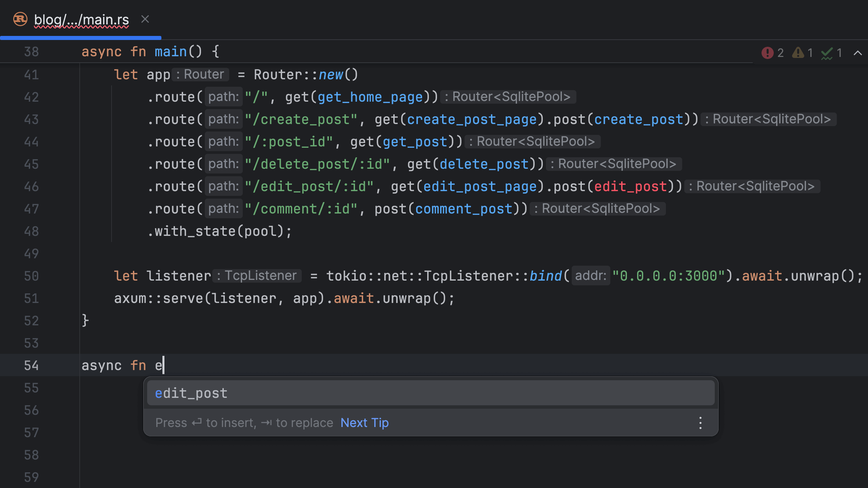The height and width of the screenshot is (488, 868).
Task: Close the main.rs editor tab
Action: pos(145,19)
